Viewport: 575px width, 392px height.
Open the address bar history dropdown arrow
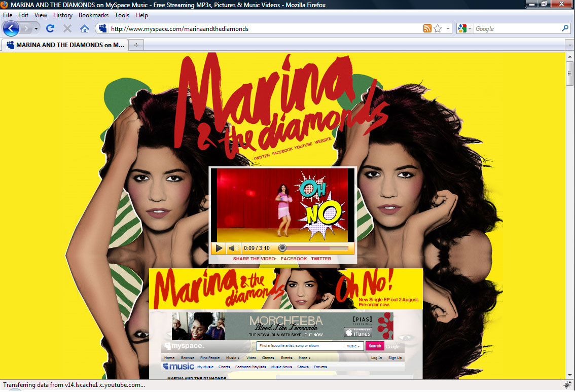pos(448,28)
